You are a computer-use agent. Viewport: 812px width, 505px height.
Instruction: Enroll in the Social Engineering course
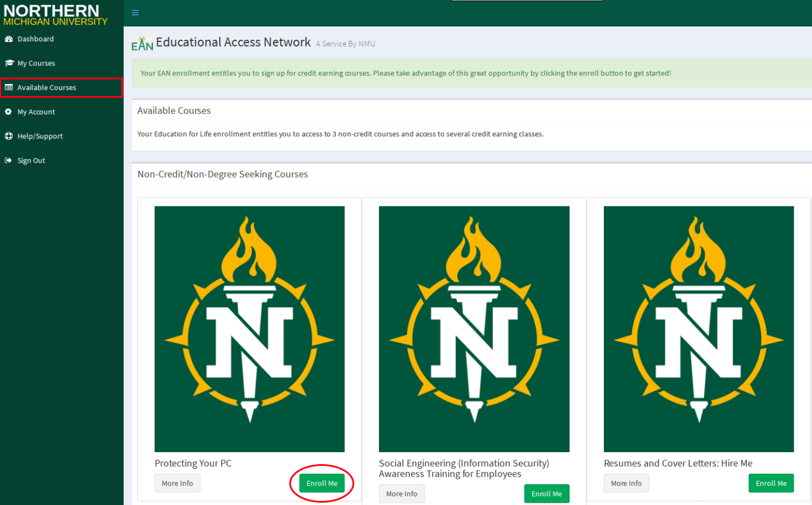pos(546,493)
